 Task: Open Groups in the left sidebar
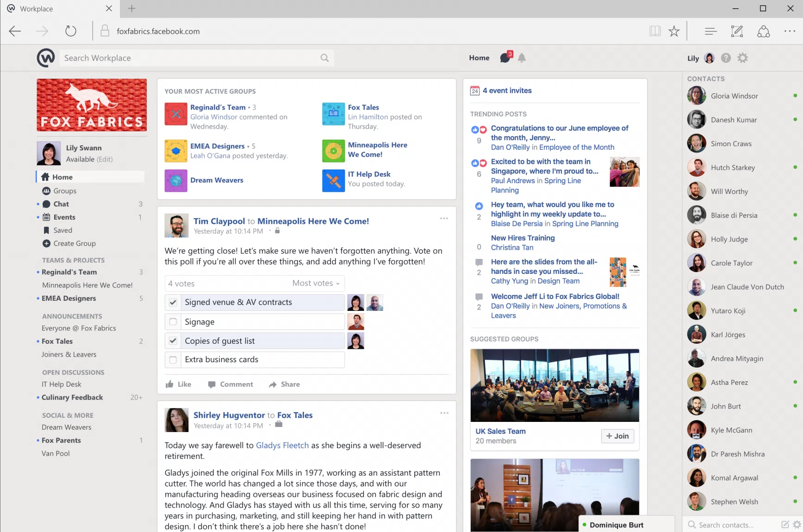tap(65, 191)
